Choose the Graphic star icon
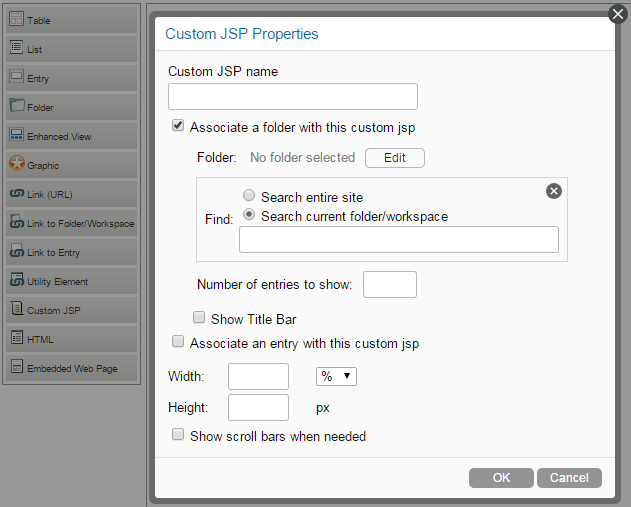Screen dimensions: 631x507 point(16,164)
